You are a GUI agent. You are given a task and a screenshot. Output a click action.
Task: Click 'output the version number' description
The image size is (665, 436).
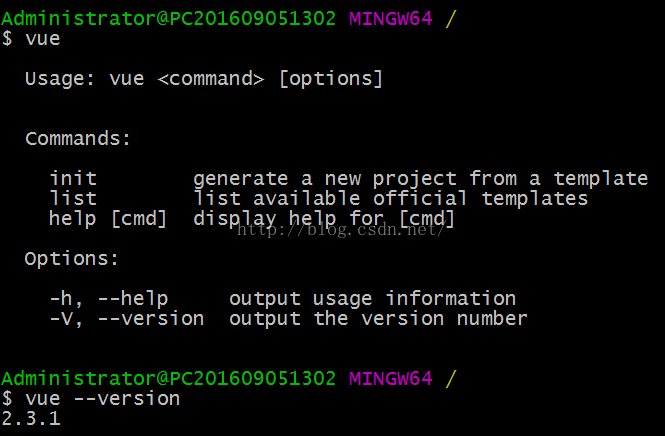(x=378, y=319)
